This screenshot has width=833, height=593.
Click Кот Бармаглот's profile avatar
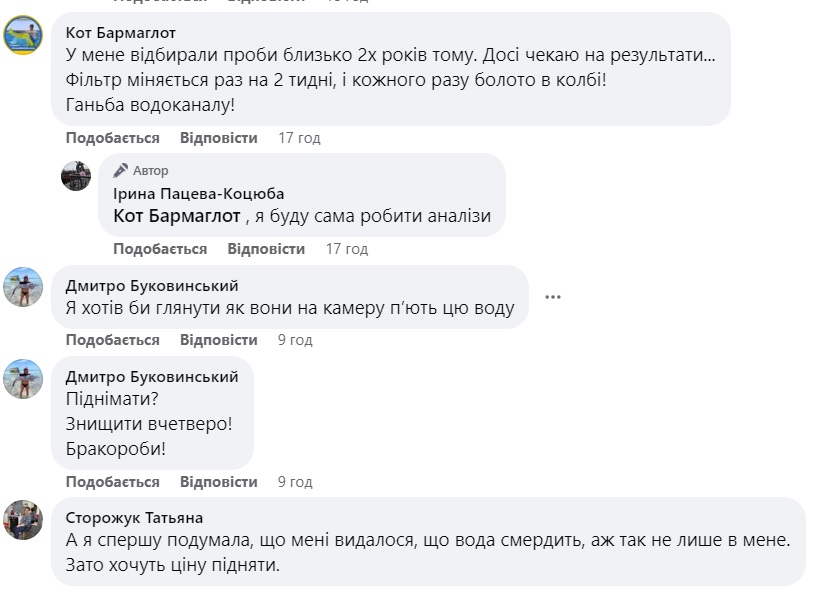tap(24, 37)
